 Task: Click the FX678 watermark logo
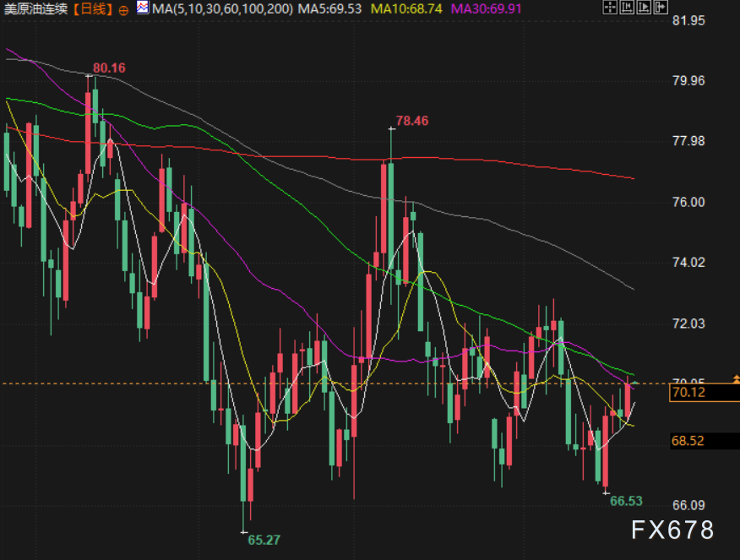pos(672,530)
